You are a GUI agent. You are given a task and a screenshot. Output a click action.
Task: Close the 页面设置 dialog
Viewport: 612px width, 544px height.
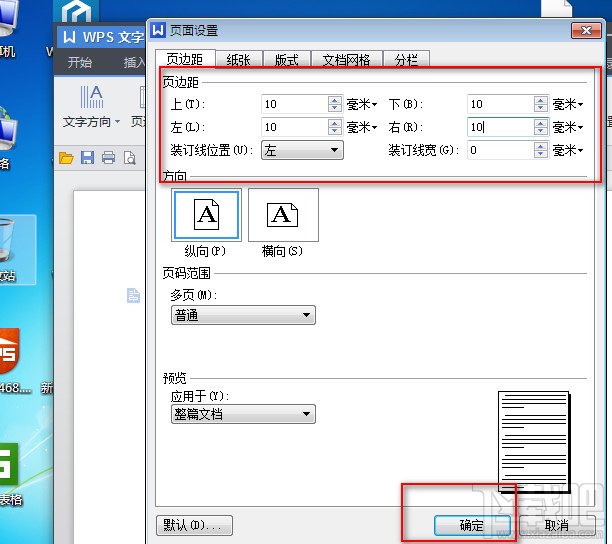(x=586, y=30)
